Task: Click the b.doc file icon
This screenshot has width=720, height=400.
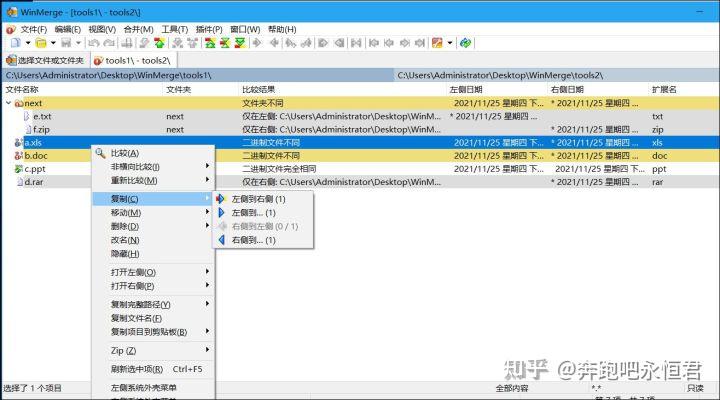Action: click(19, 156)
